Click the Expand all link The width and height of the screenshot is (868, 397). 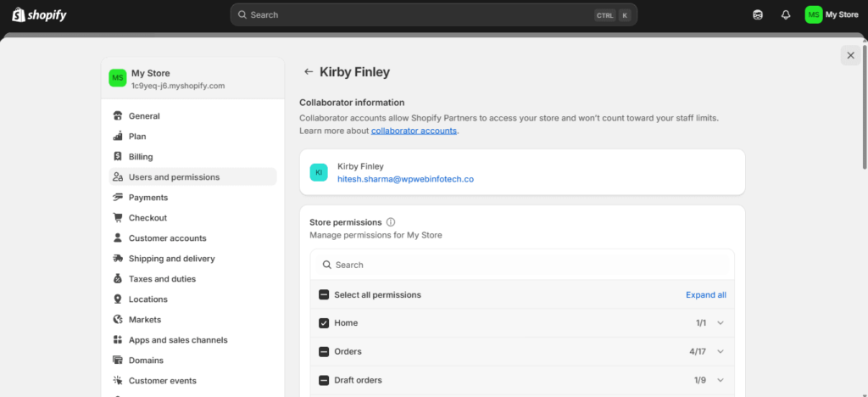point(706,294)
